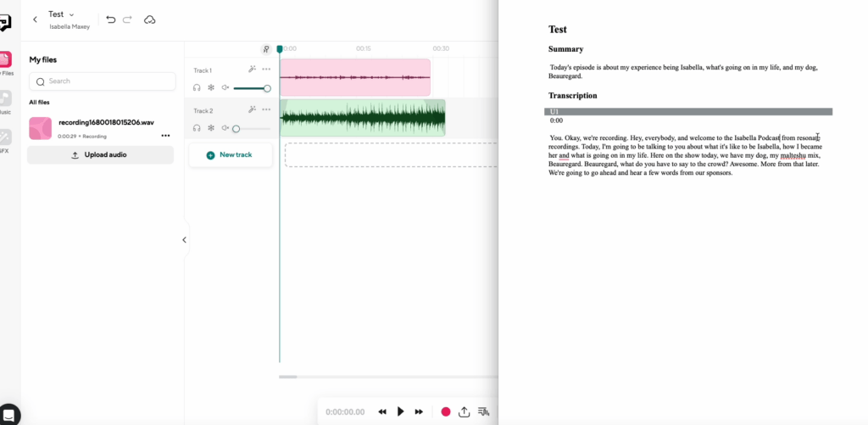The height and width of the screenshot is (425, 868).
Task: Fast forward with the double-right arrows button
Action: click(x=419, y=411)
